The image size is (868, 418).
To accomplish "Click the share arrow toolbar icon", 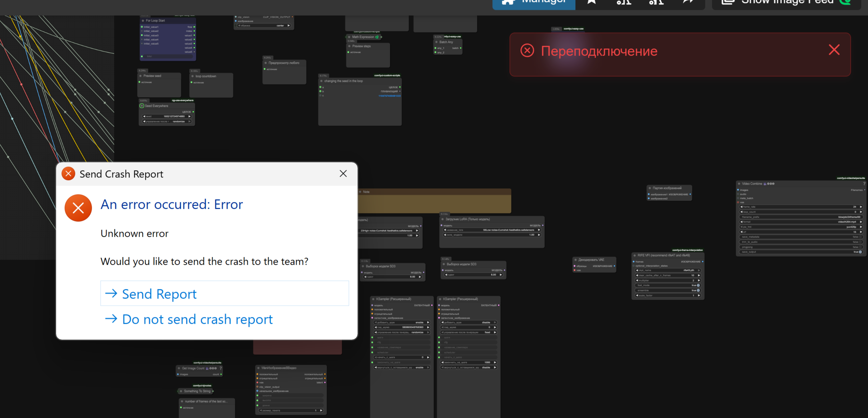I will (688, 3).
